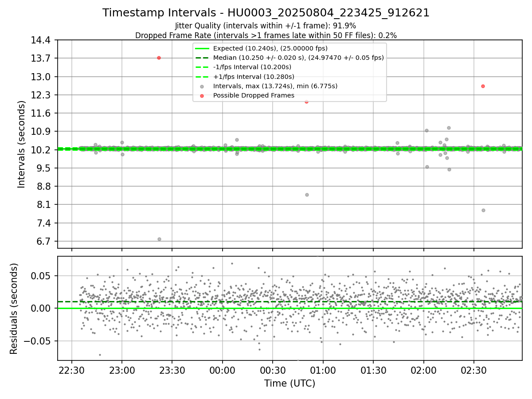Click the 00:30 time tick label

273,370
